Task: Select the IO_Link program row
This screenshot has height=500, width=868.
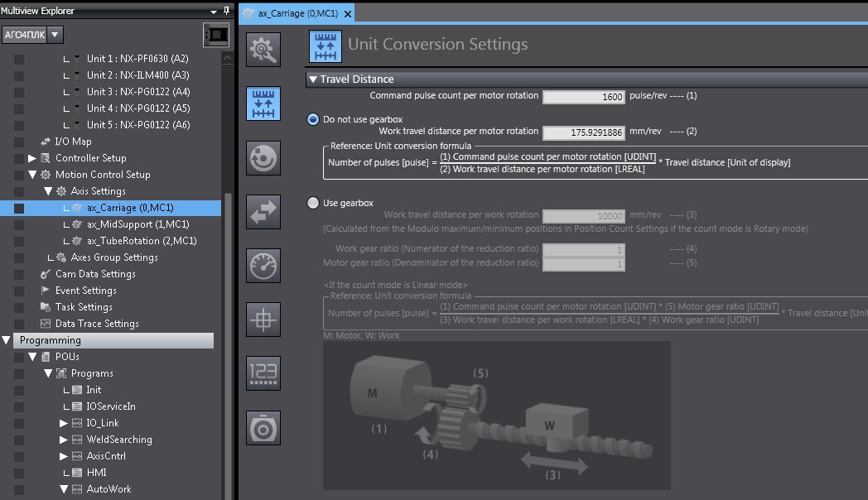Action: (x=103, y=423)
